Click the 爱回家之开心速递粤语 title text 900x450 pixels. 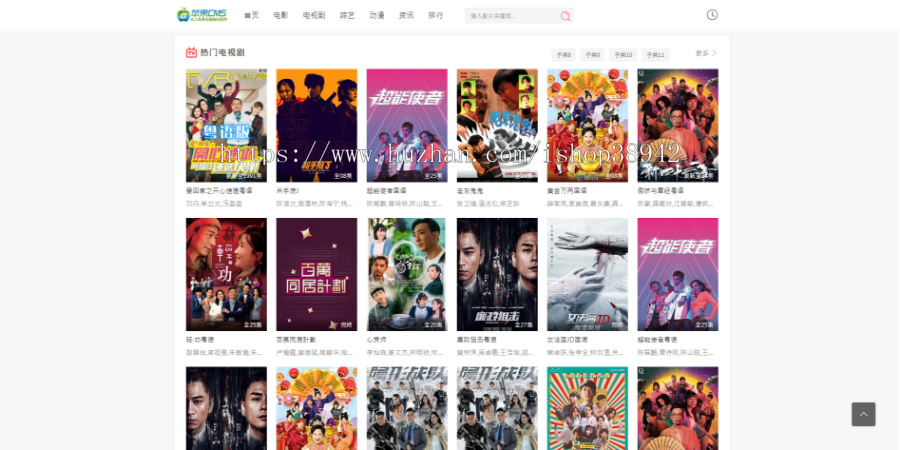[x=219, y=191]
